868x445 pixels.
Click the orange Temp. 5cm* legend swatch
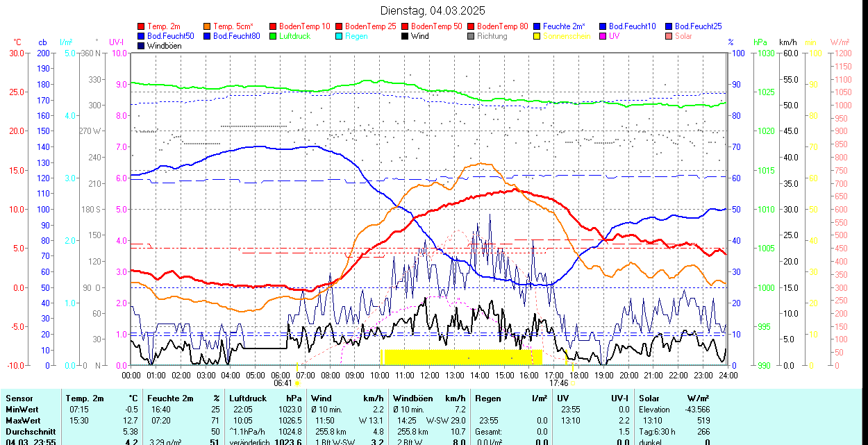208,26
